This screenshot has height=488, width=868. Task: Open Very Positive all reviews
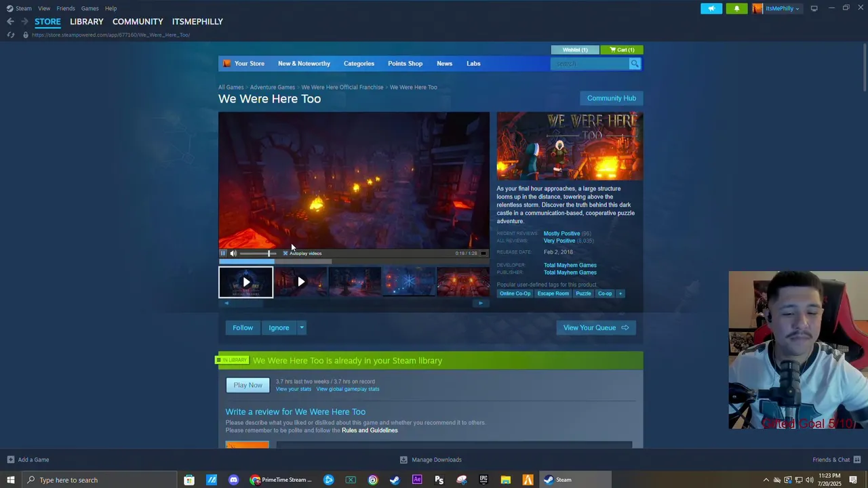559,241
